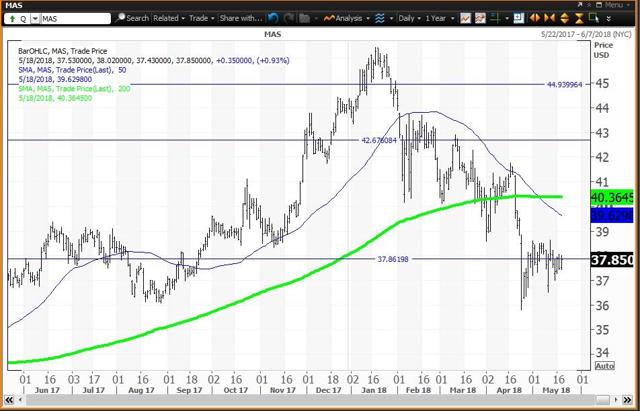Expand the crosshair dropdown arrow
Viewport: 640px width, 411px height.
click(x=507, y=19)
